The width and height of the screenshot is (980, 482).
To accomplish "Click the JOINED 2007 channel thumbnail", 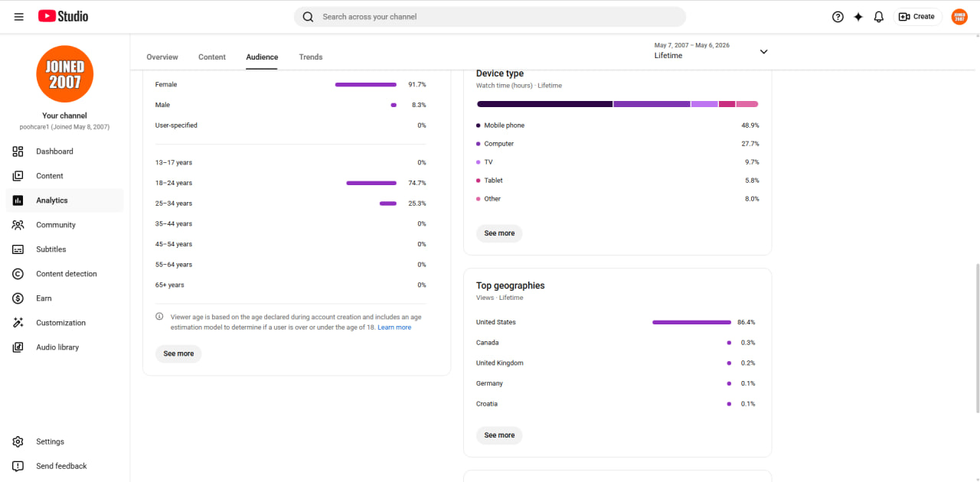I will pos(65,74).
